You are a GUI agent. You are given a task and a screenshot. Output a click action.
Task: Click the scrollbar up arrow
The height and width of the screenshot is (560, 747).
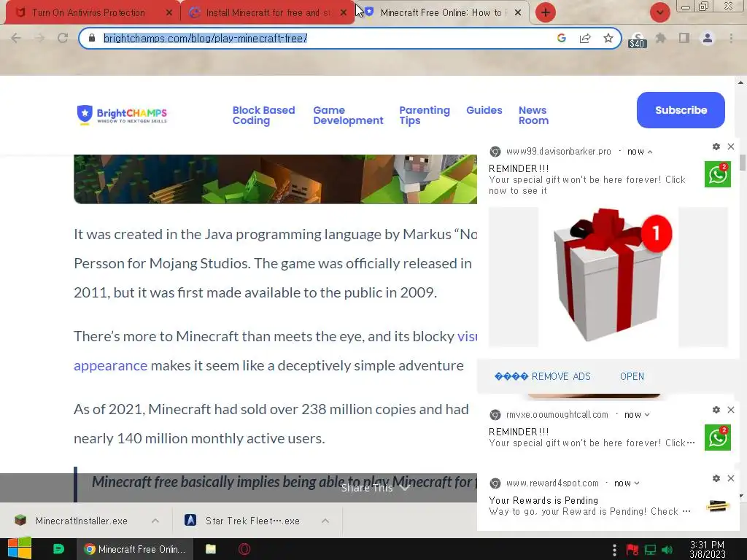tap(741, 82)
